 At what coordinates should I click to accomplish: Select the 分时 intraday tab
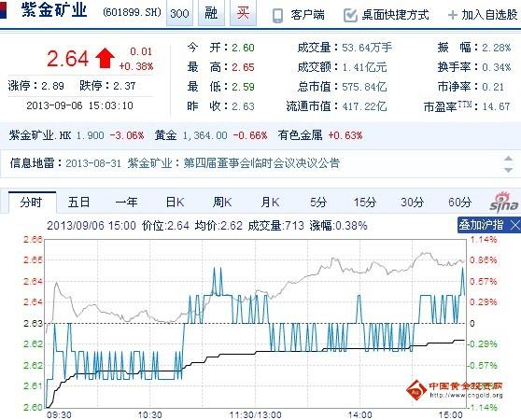point(32,202)
